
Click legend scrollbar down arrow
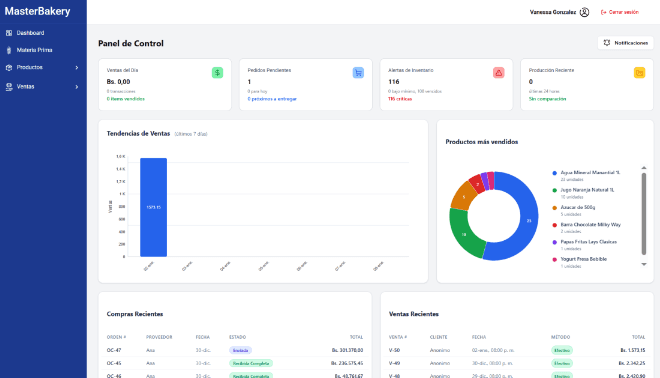pyautogui.click(x=644, y=264)
